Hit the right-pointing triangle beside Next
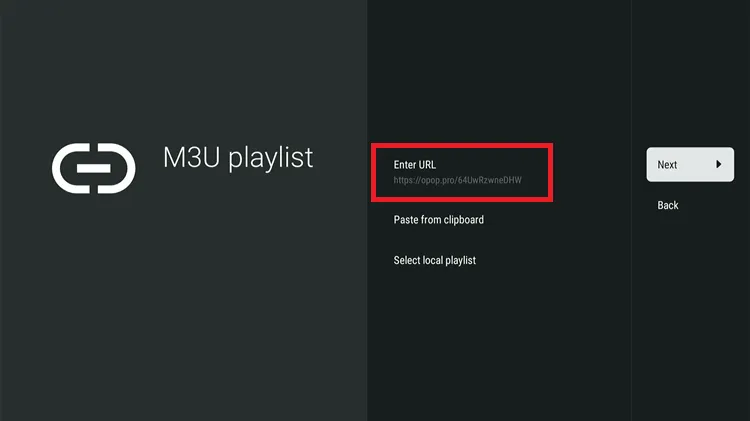The height and width of the screenshot is (421, 750). [x=718, y=165]
